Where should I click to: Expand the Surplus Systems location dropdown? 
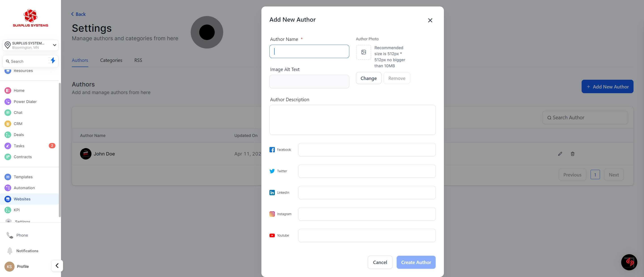coord(54,45)
